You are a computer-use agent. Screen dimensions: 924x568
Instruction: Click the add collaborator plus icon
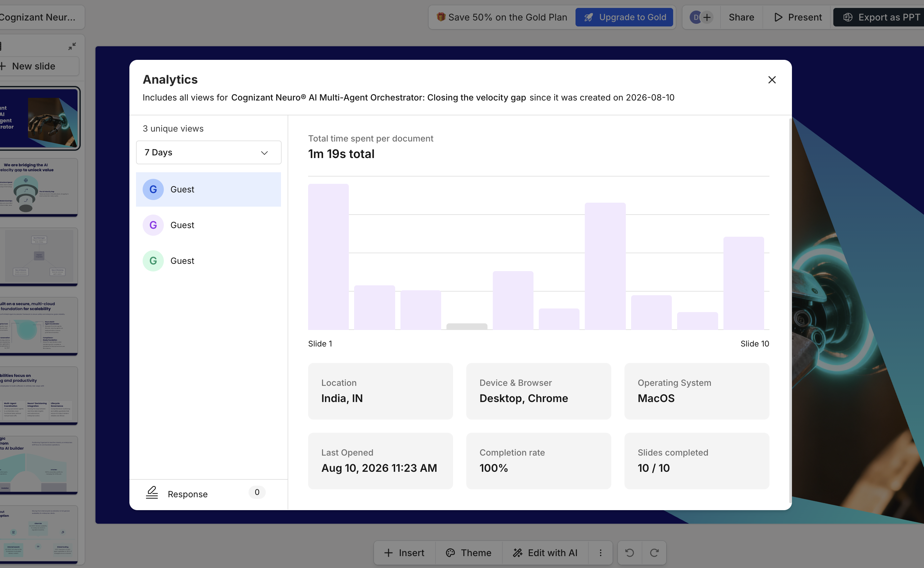point(707,17)
